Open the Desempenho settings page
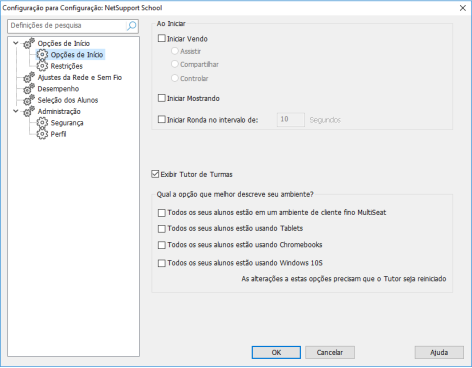Viewport: 472px width, 368px height. tap(58, 89)
